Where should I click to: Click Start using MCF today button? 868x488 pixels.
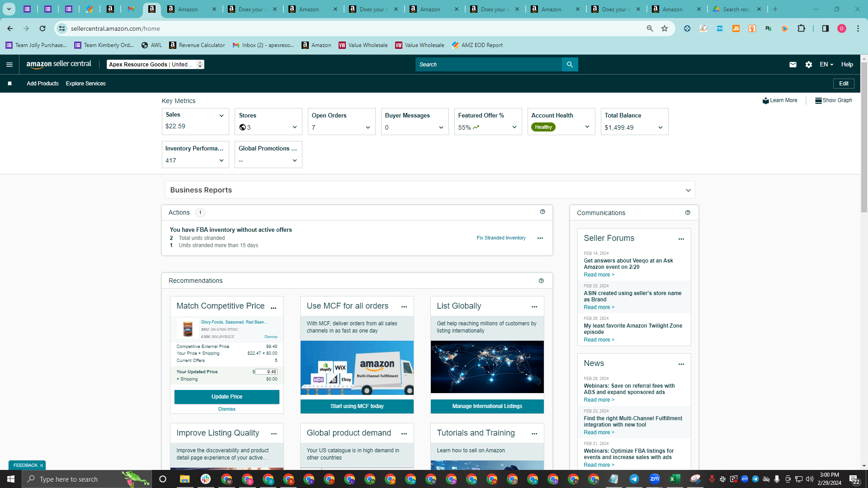tap(357, 406)
